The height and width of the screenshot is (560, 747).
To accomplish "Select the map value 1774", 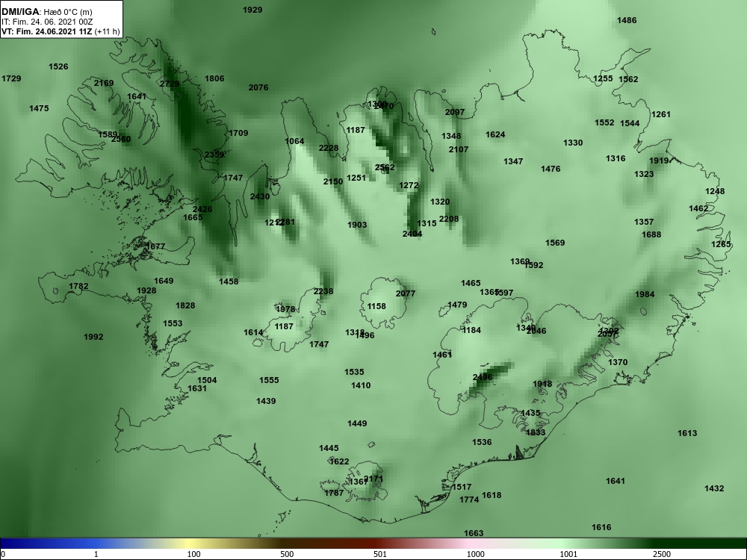I will tap(469, 500).
